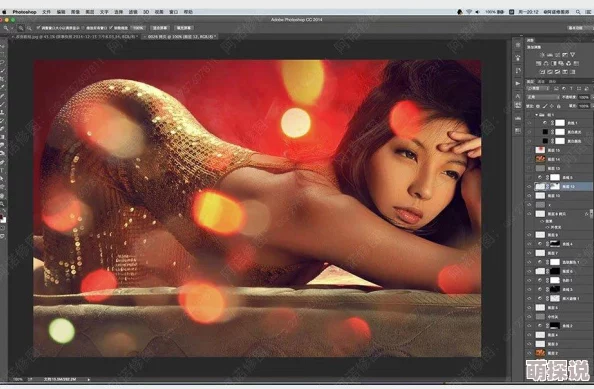Add an Exposure adjustment layer

coord(565,55)
